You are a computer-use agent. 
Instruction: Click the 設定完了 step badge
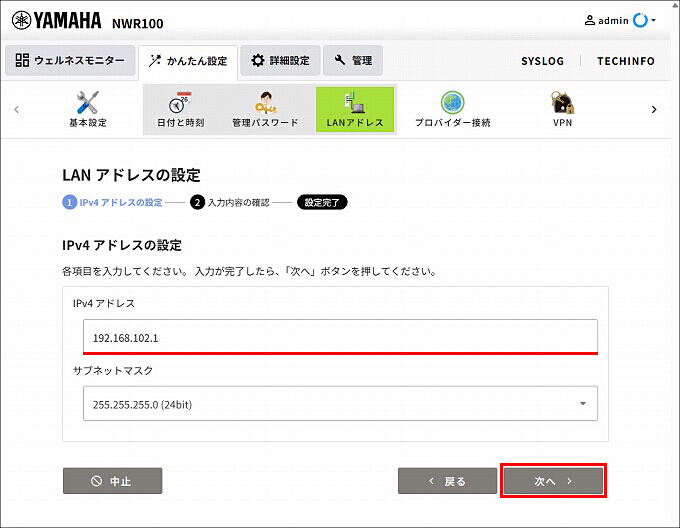click(322, 202)
